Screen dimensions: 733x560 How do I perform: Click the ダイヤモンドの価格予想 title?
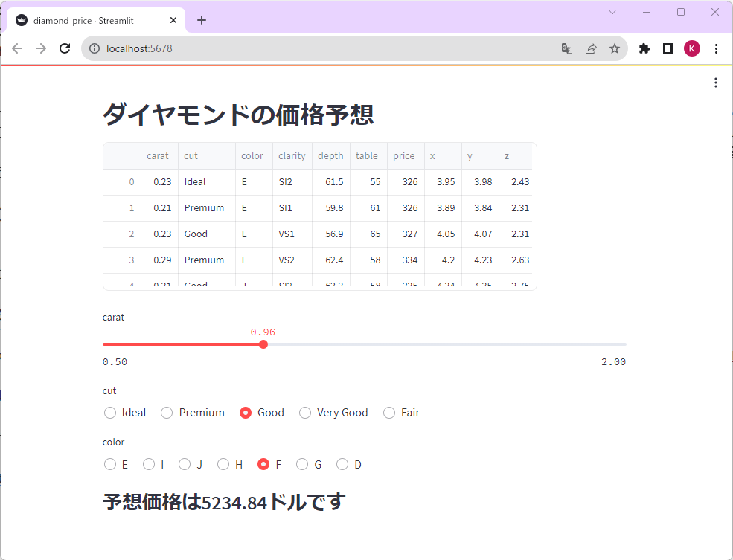(x=238, y=115)
